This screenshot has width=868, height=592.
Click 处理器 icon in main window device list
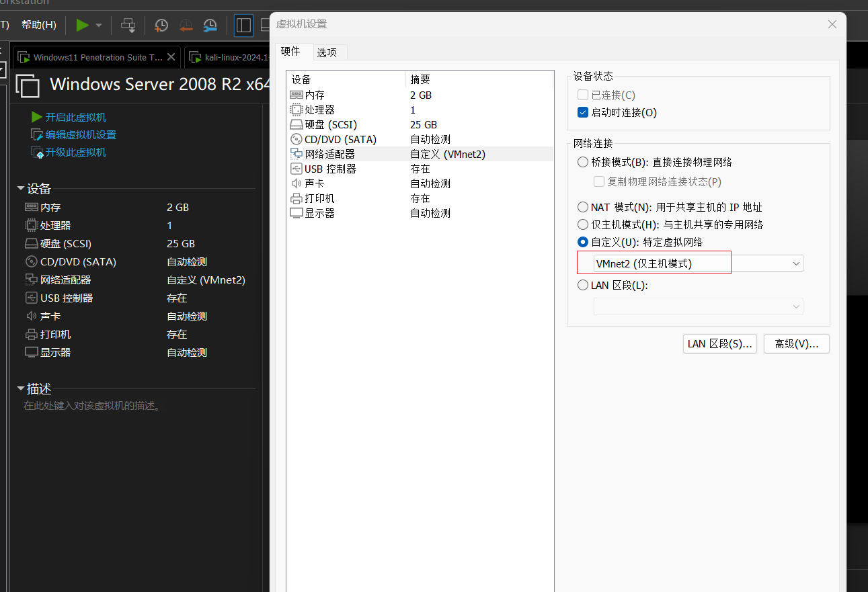click(x=32, y=225)
